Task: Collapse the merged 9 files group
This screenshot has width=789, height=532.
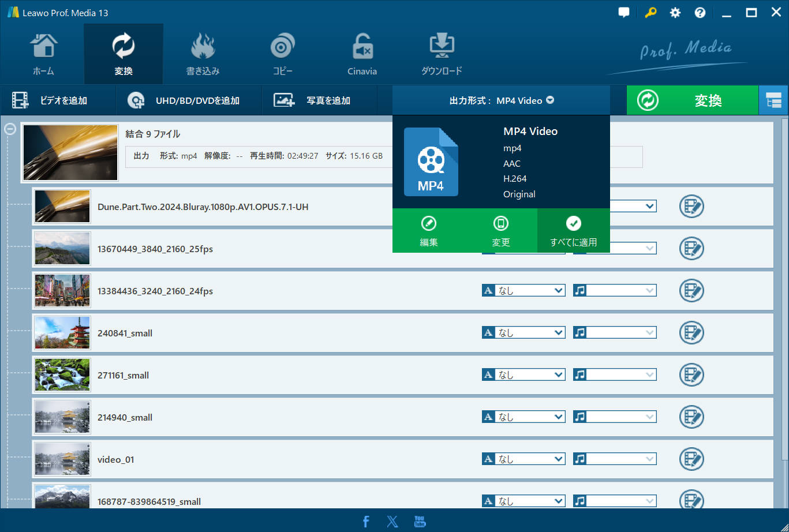Action: (x=10, y=129)
